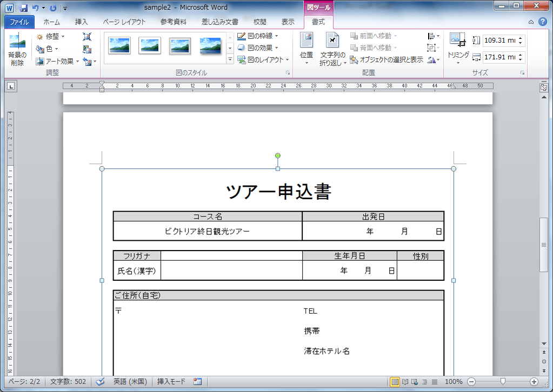This screenshot has height=392, width=553.
Task: Open the Position (位置) menu
Action: (306, 49)
